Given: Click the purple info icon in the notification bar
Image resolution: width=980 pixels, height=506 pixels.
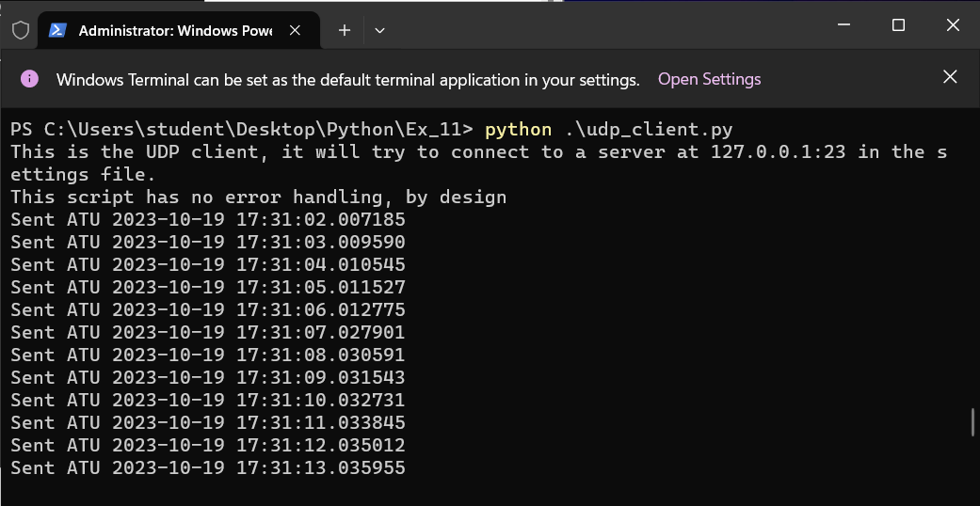Looking at the screenshot, I should tap(29, 79).
